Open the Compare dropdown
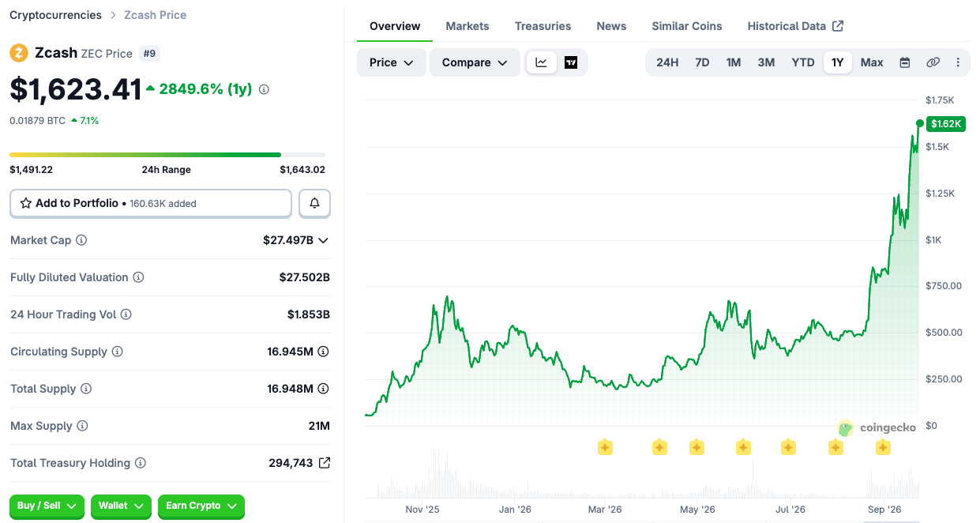 click(475, 62)
